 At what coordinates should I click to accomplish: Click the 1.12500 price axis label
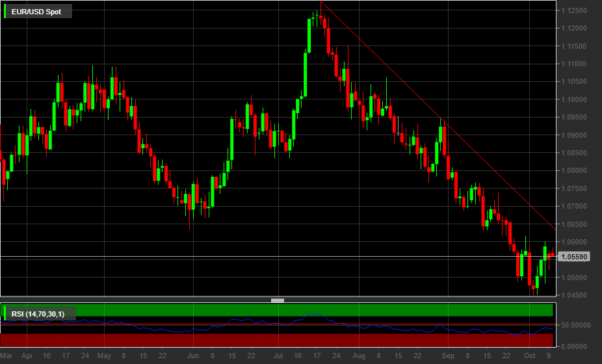[x=574, y=10]
